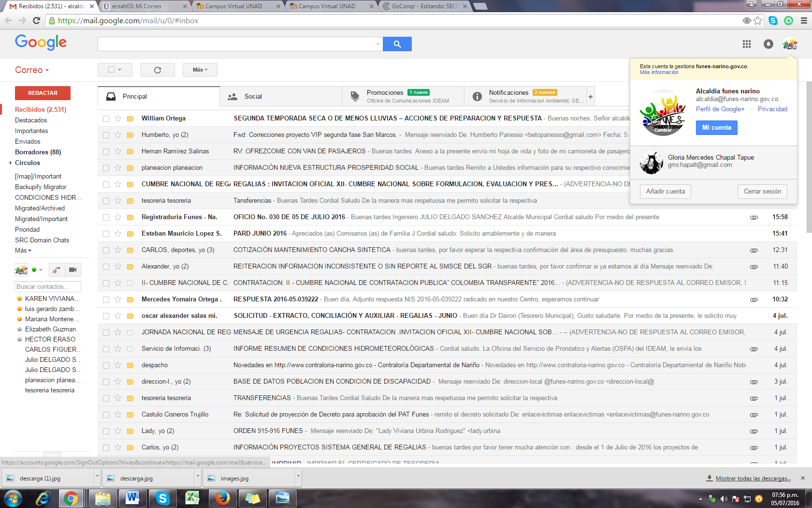Reload the page in Chrome
The height and width of the screenshot is (508, 812).
[36, 21]
